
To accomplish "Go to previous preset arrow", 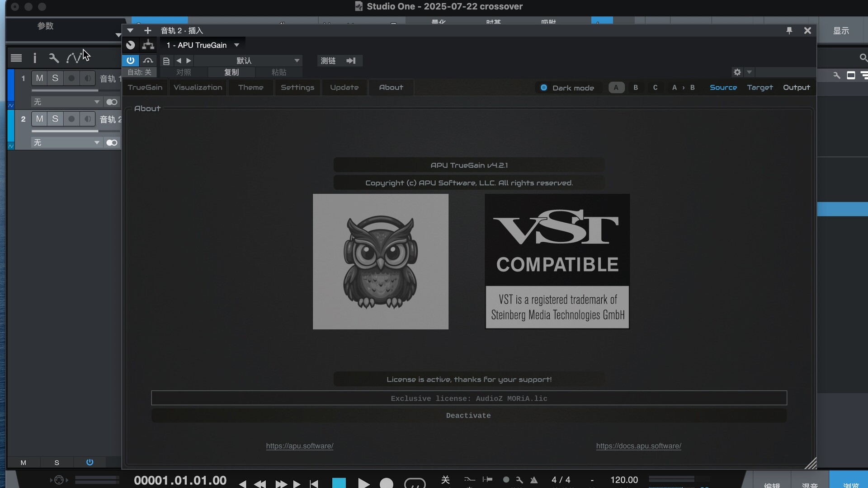I will tap(179, 61).
